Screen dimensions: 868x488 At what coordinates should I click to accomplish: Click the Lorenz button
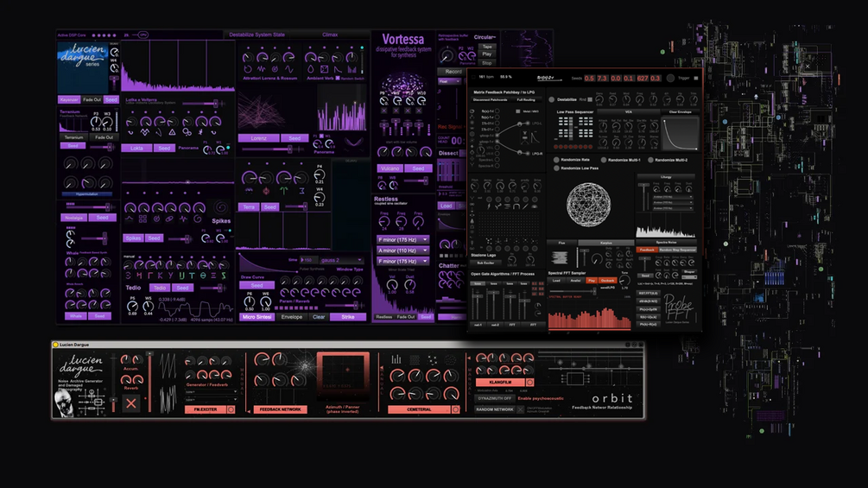(x=258, y=138)
